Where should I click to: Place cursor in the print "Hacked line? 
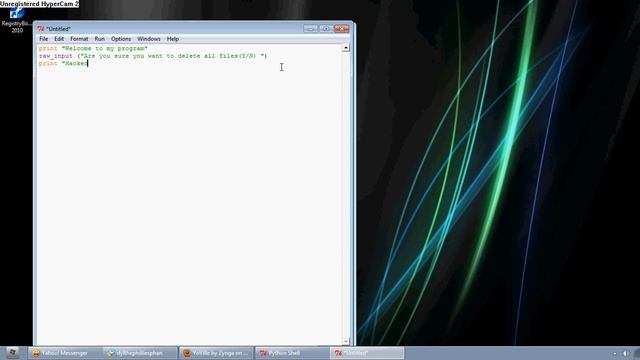[x=63, y=63]
